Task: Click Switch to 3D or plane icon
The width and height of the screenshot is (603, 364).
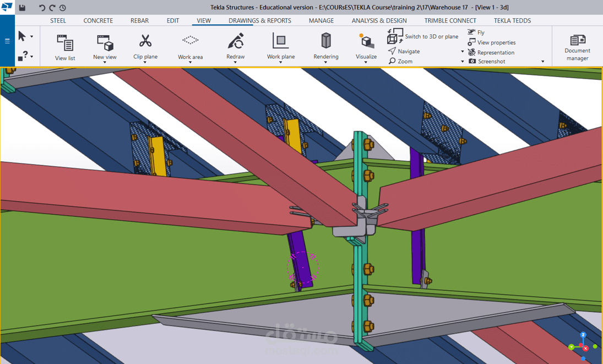Action: pyautogui.click(x=395, y=36)
